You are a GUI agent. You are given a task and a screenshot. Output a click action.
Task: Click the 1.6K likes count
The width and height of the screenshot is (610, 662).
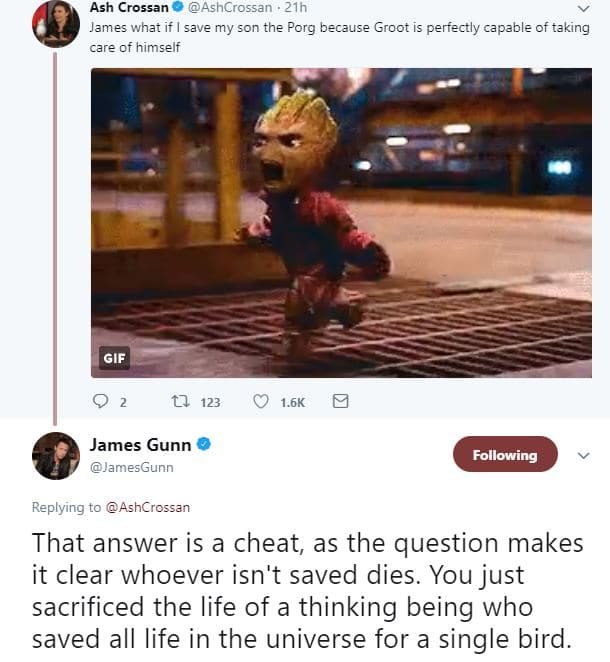coord(292,402)
